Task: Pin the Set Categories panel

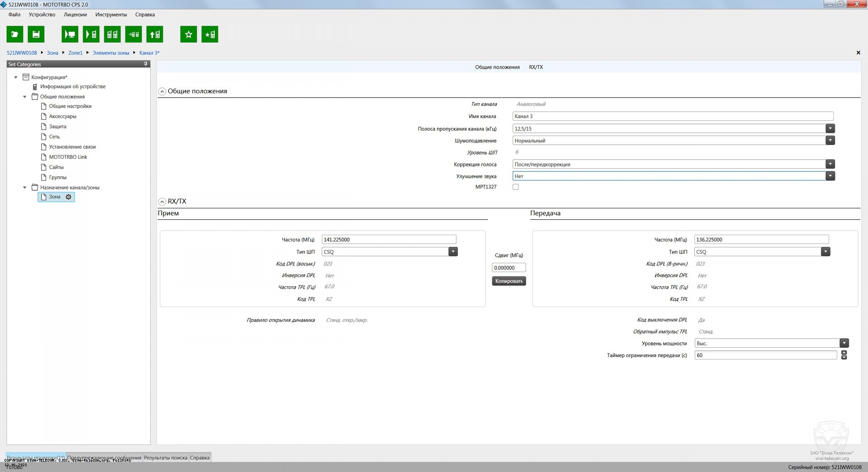Action: pyautogui.click(x=146, y=64)
